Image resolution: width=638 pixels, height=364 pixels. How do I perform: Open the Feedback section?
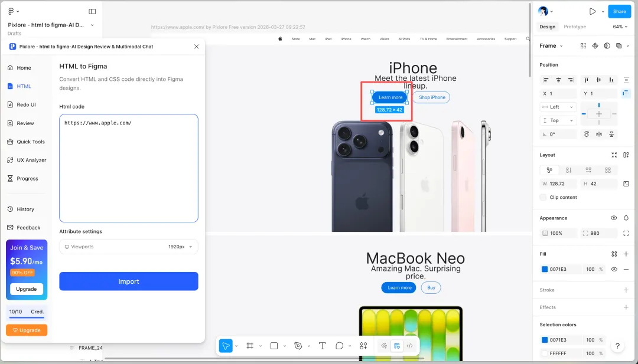[x=24, y=228]
